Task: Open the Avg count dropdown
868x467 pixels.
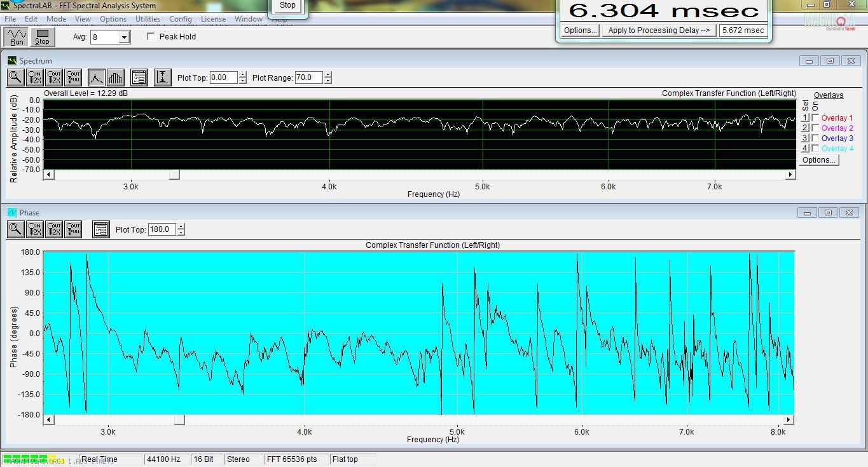Action: [124, 37]
